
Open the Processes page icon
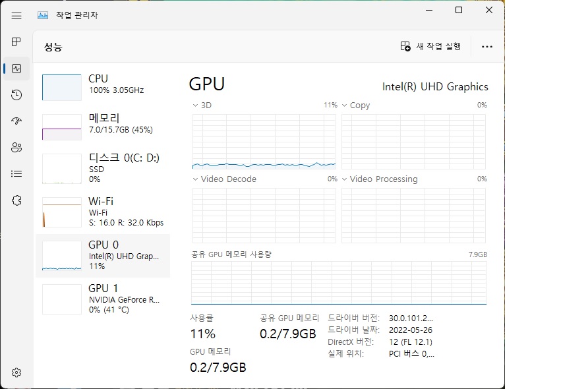(x=16, y=42)
